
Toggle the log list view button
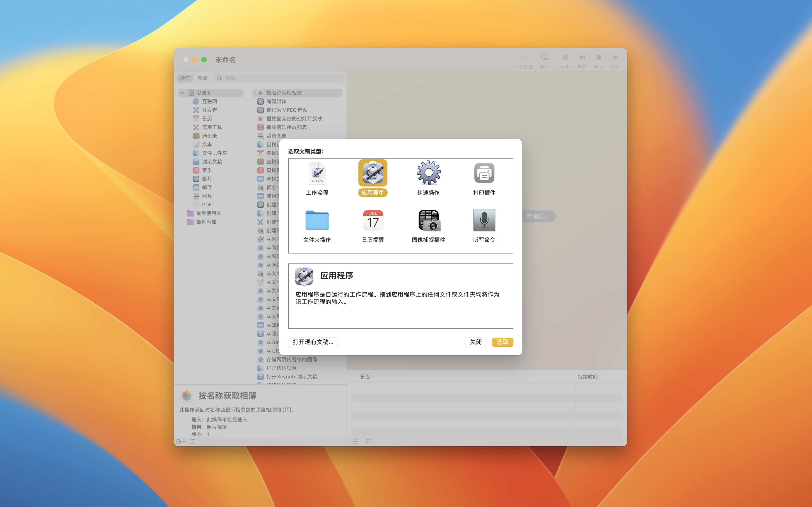click(x=354, y=442)
